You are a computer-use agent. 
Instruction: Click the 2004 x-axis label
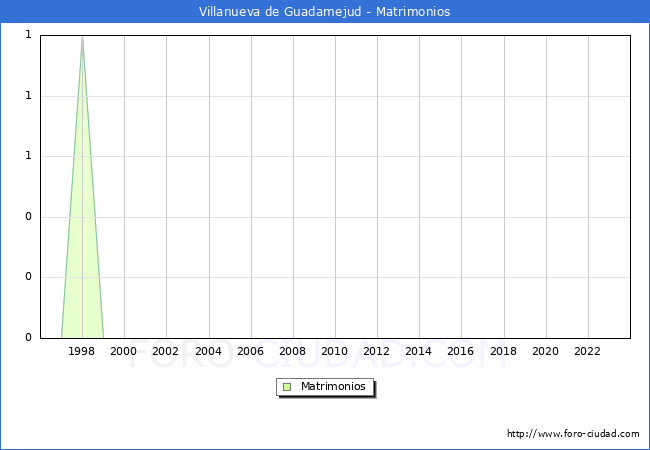click(209, 351)
